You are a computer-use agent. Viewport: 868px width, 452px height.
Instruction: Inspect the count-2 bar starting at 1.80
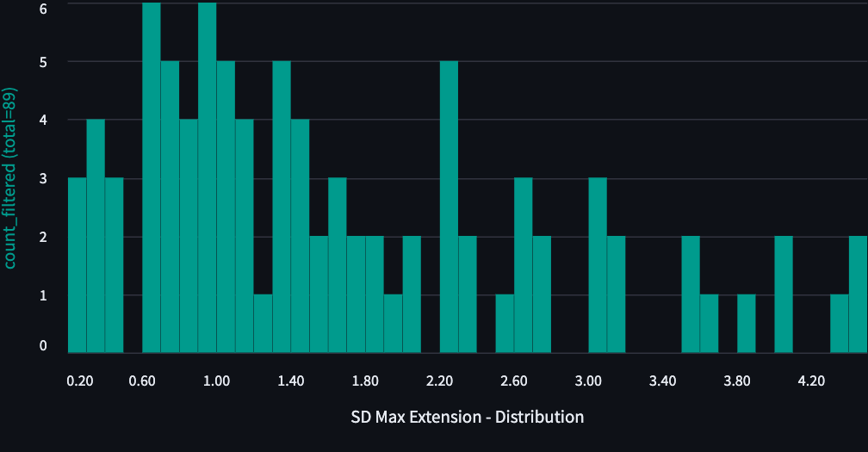pos(375,294)
